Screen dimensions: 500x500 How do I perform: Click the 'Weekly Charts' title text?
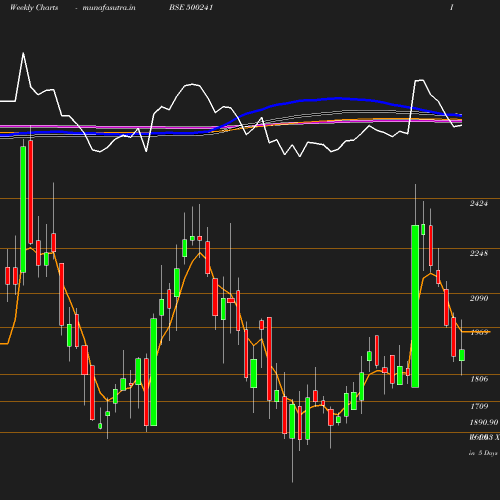34,7
